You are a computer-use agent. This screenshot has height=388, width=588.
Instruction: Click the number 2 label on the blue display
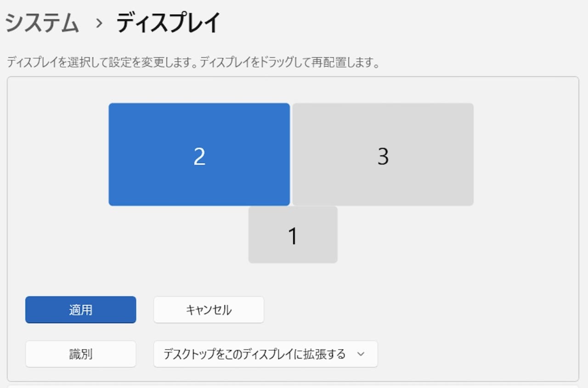point(199,157)
